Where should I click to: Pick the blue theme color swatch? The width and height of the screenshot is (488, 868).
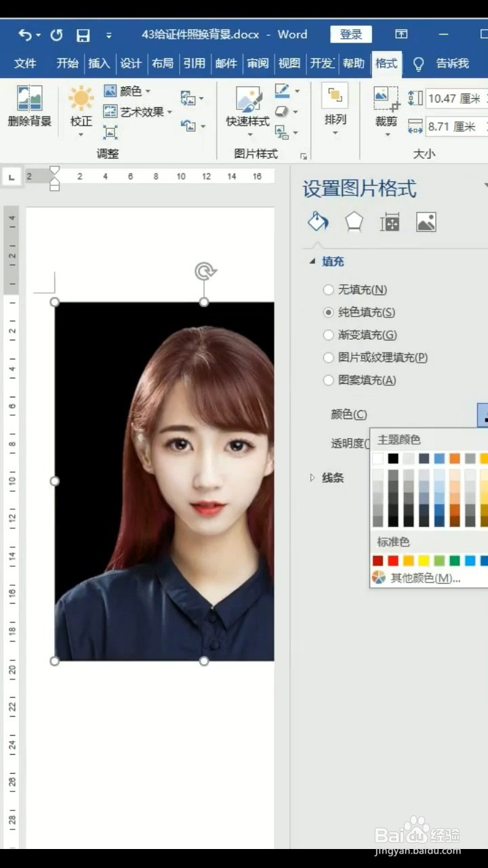click(x=439, y=458)
